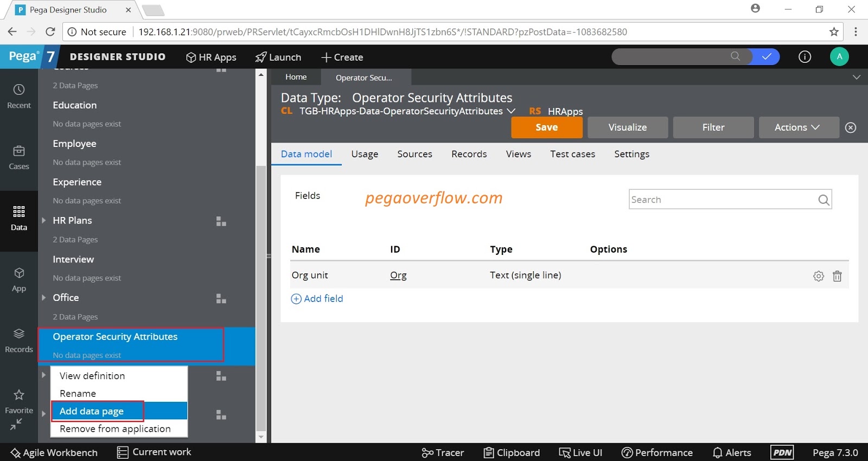Open the Tracer tool
Viewport: 868px width, 461px height.
(443, 452)
